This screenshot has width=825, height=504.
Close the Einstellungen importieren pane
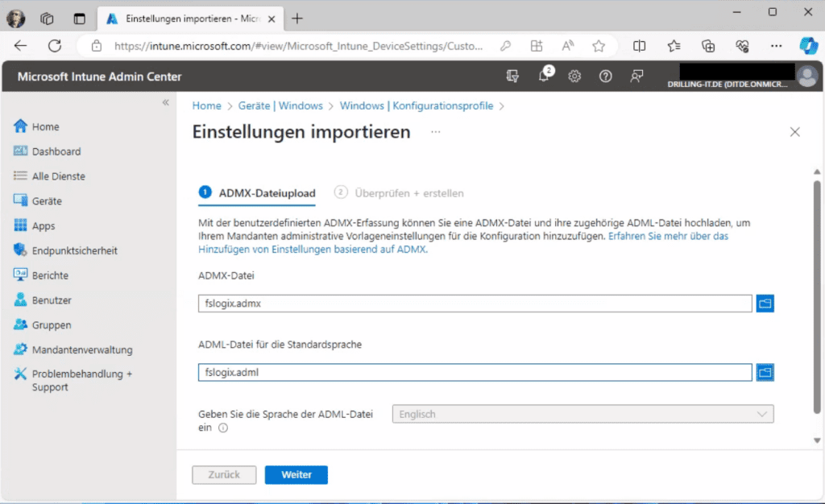(x=795, y=132)
